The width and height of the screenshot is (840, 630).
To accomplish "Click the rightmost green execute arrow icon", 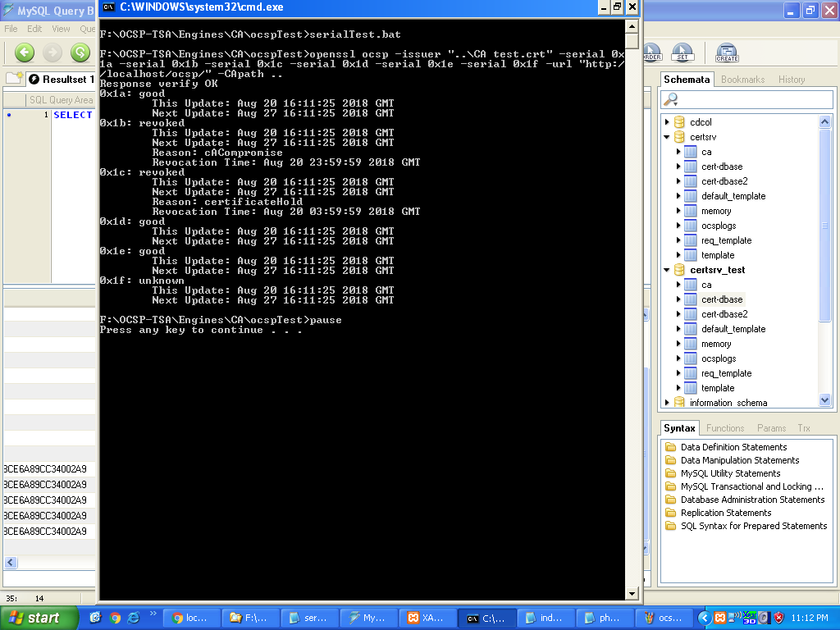I will click(x=80, y=52).
